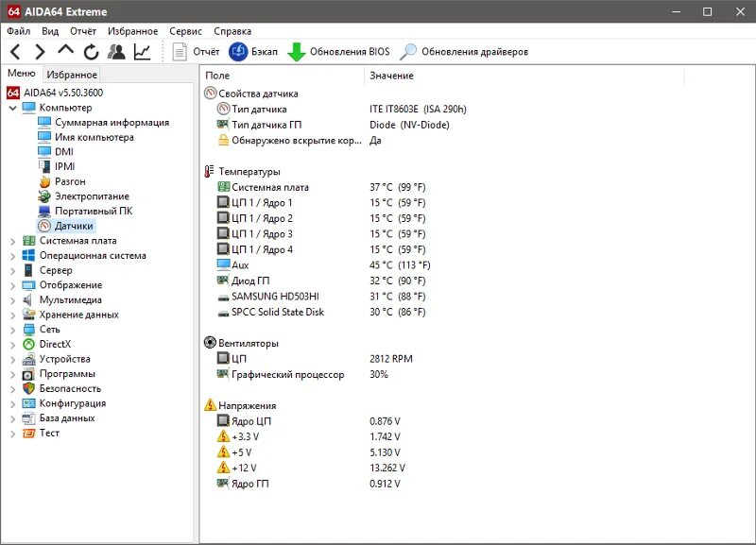
Task: Expand the Программы tree node
Action: [x=13, y=374]
